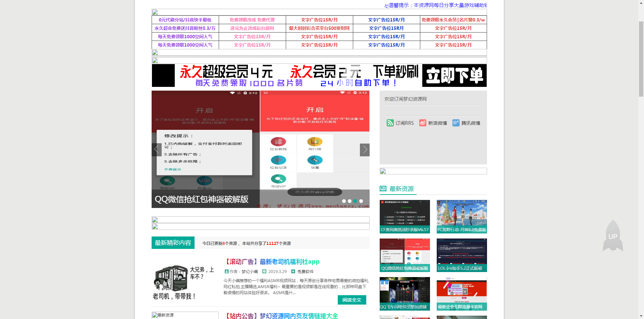Click the carousel caption QQ微信抢红包神器破解版
Image resolution: width=644 pixels, height=319 pixels.
tap(202, 199)
